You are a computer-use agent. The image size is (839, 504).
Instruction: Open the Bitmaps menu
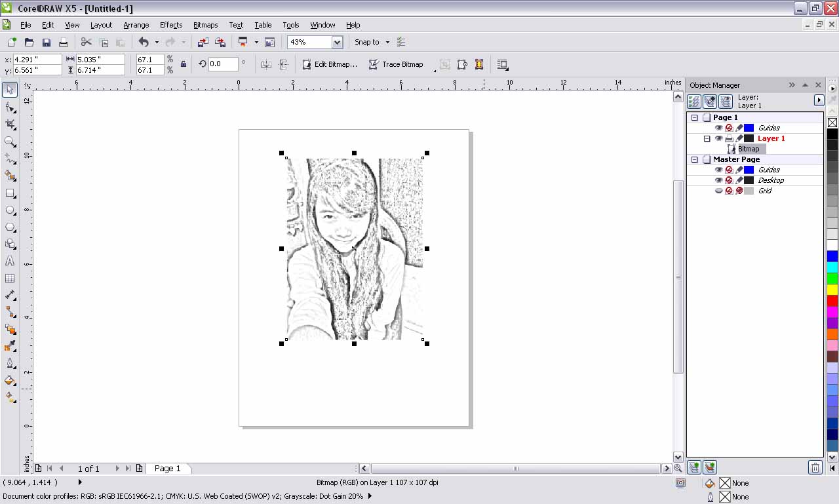[x=205, y=25]
